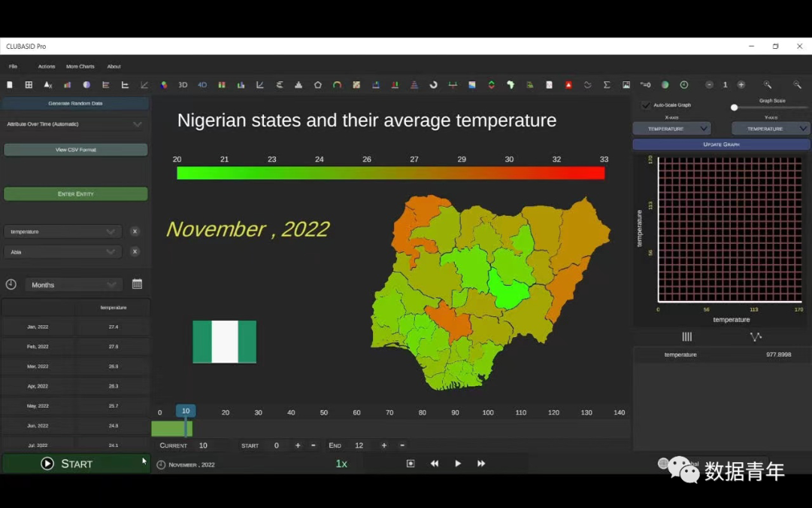Choose the 4D chart tool
Image resolution: width=812 pixels, height=508 pixels.
[x=202, y=84]
